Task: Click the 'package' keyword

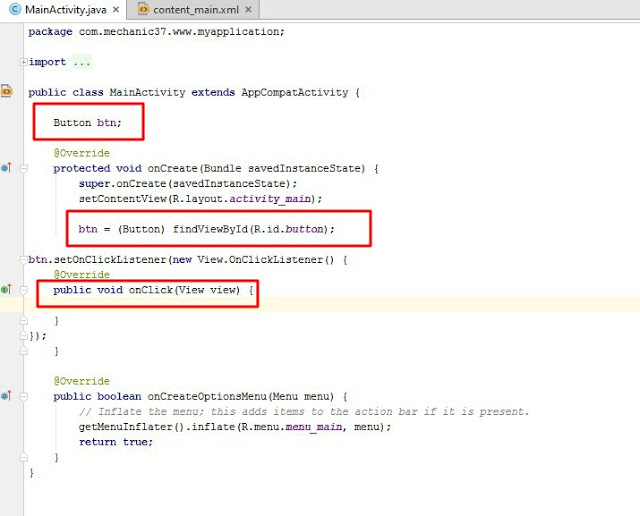Action: (50, 31)
